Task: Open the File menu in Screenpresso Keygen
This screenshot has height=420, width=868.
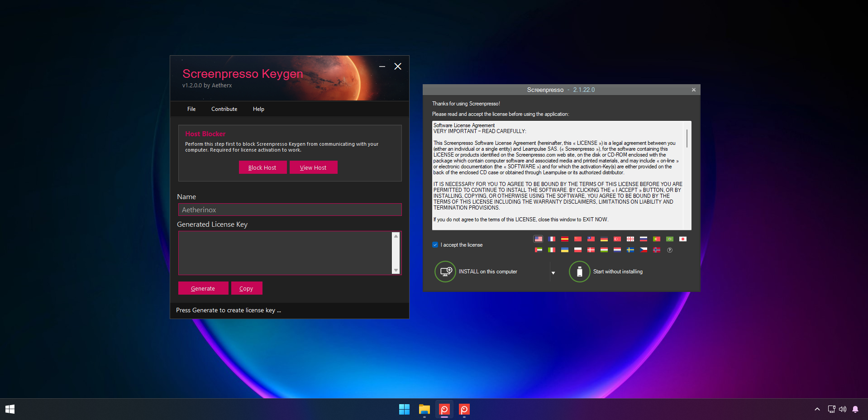Action: pos(191,109)
